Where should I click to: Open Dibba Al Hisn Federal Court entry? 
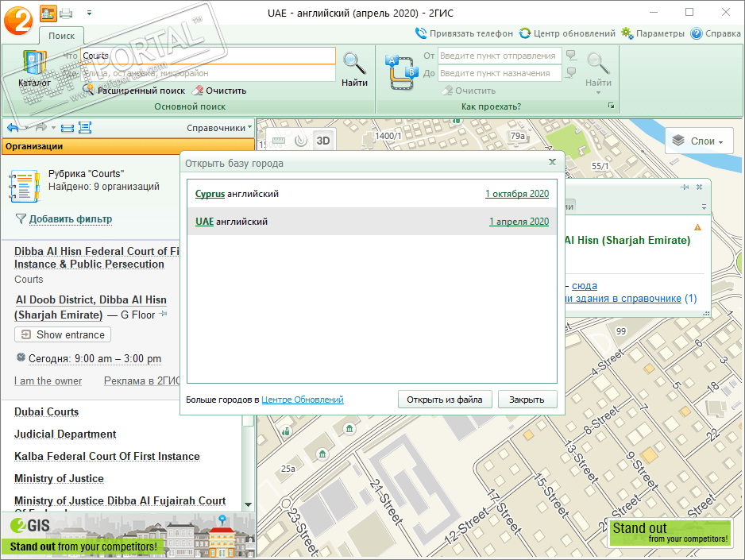click(97, 257)
